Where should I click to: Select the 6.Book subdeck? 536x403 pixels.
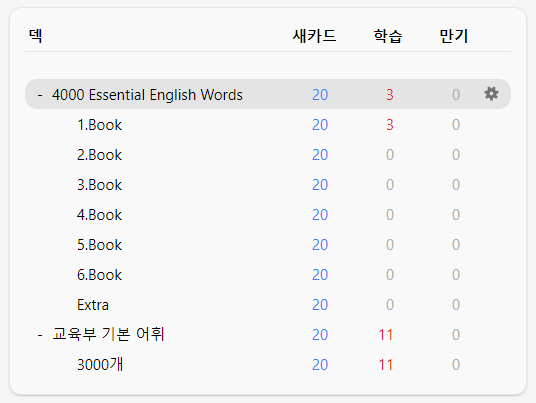(x=99, y=275)
